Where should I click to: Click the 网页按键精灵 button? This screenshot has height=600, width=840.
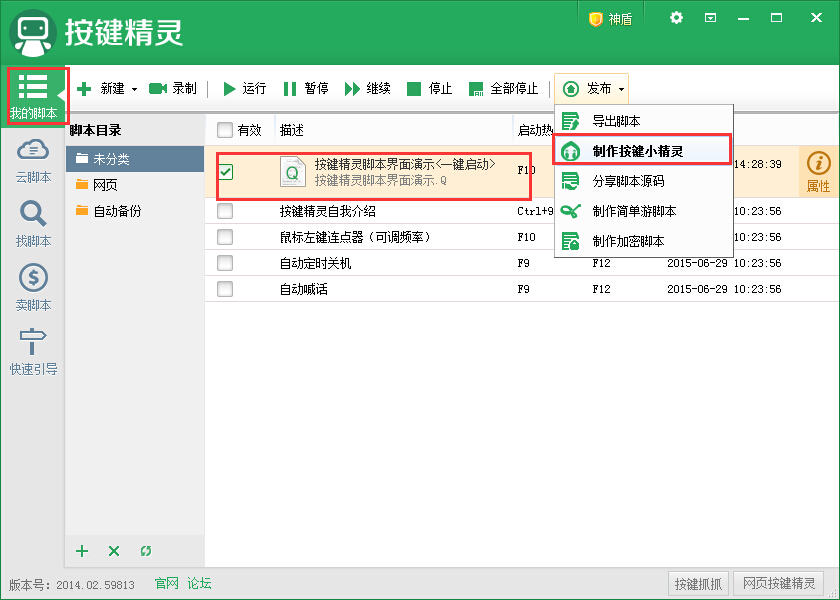[779, 583]
